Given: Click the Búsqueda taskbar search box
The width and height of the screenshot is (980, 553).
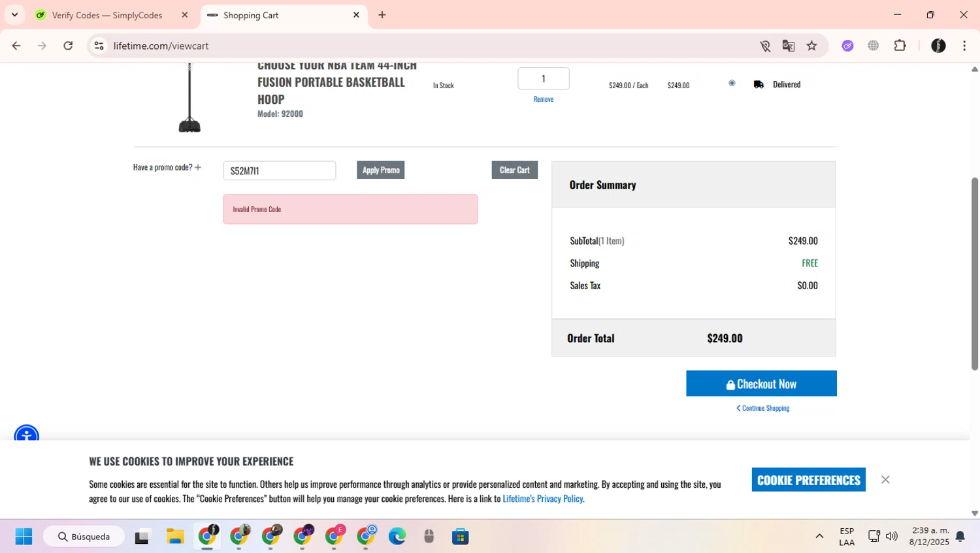Looking at the screenshot, I should (x=84, y=537).
